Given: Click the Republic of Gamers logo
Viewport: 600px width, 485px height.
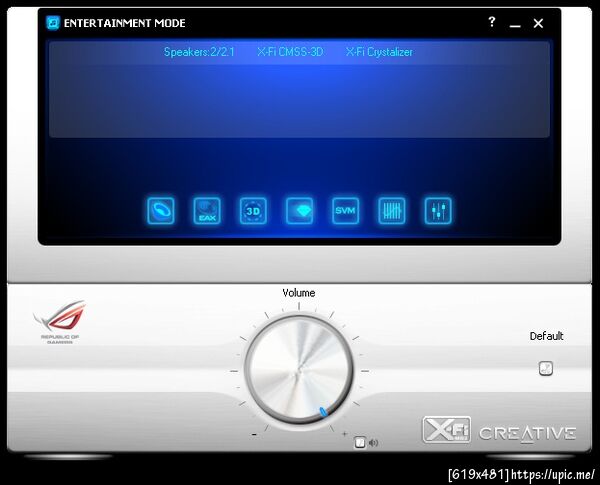Looking at the screenshot, I should click(60, 322).
